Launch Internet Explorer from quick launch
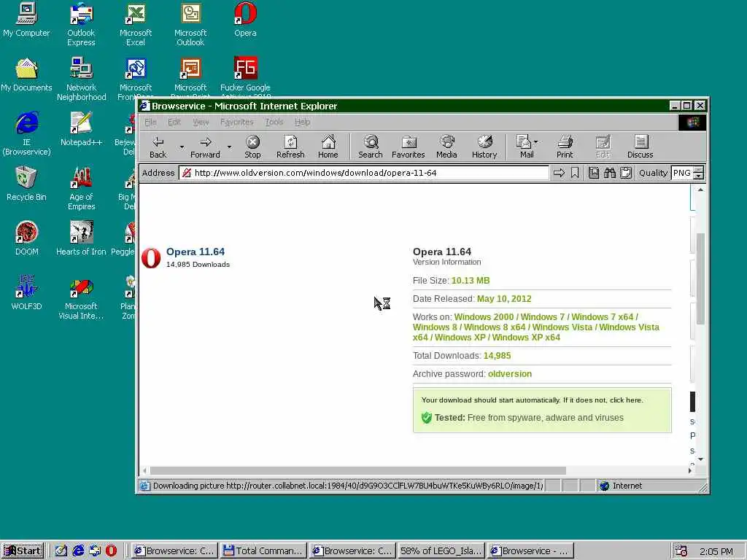The image size is (747, 560). click(x=78, y=551)
